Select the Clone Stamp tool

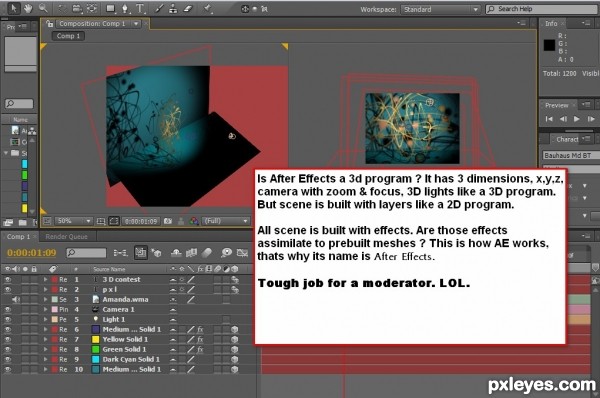(x=173, y=8)
